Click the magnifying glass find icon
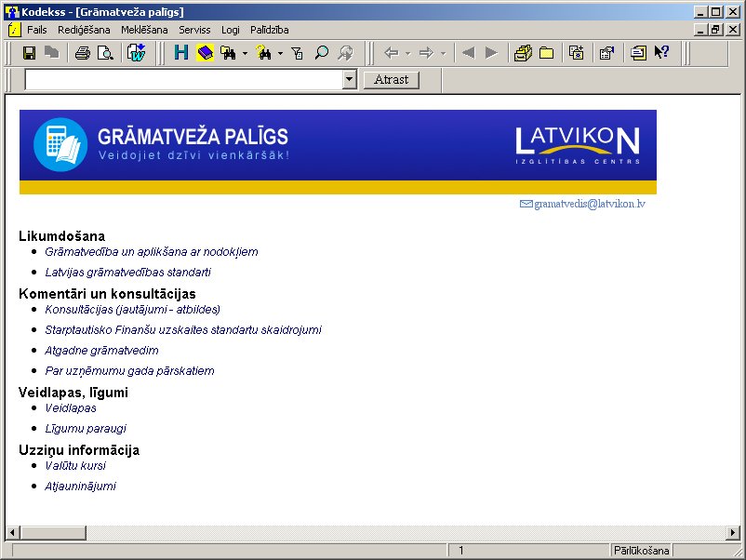Viewport: 746px width, 560px height. click(321, 53)
